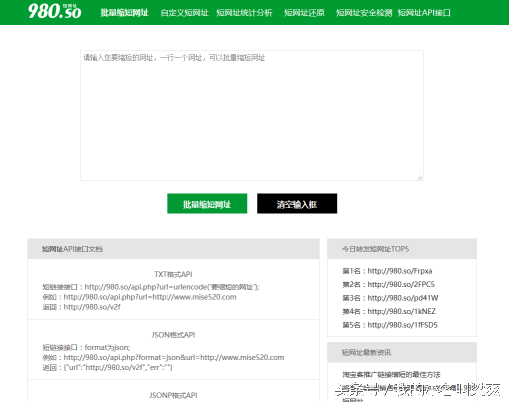509x402 pixels.
Task: Click the 短网址API接口文档 panel header
Action: click(x=173, y=249)
